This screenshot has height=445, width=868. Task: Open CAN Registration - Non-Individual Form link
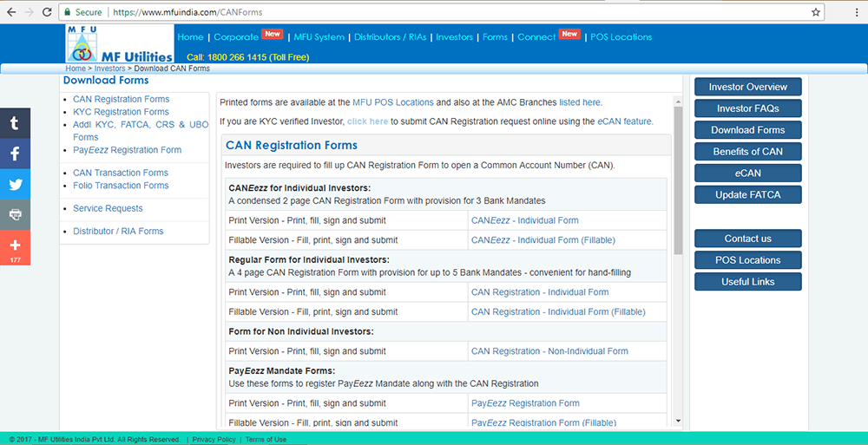[x=549, y=351]
